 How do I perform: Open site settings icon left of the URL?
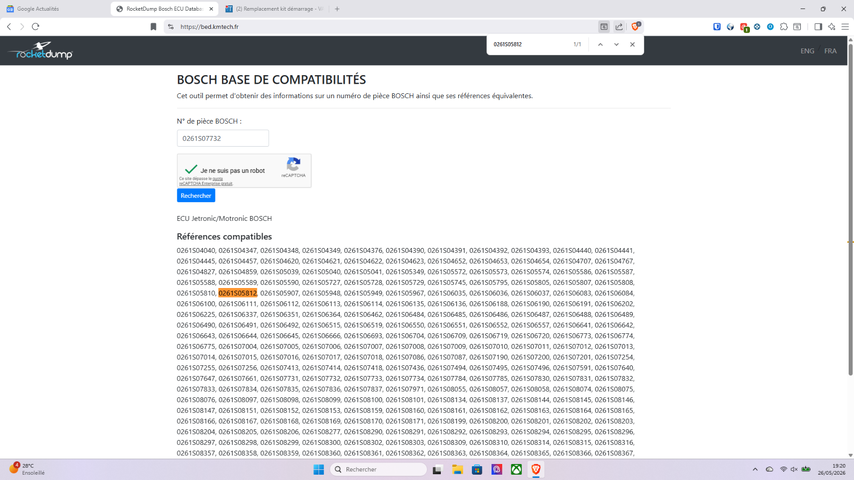(x=171, y=27)
